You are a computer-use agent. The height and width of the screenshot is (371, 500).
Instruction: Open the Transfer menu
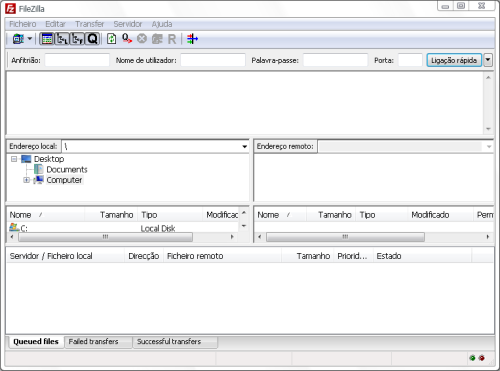coord(90,24)
